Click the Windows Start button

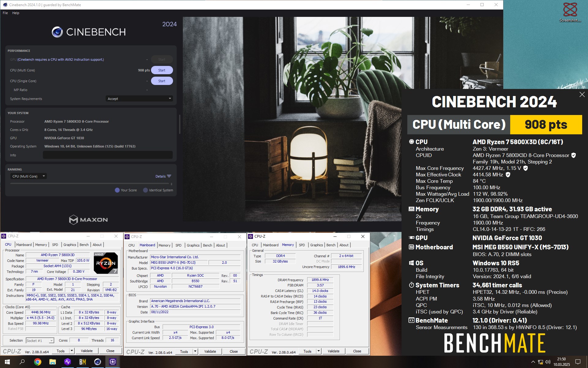tap(7, 362)
